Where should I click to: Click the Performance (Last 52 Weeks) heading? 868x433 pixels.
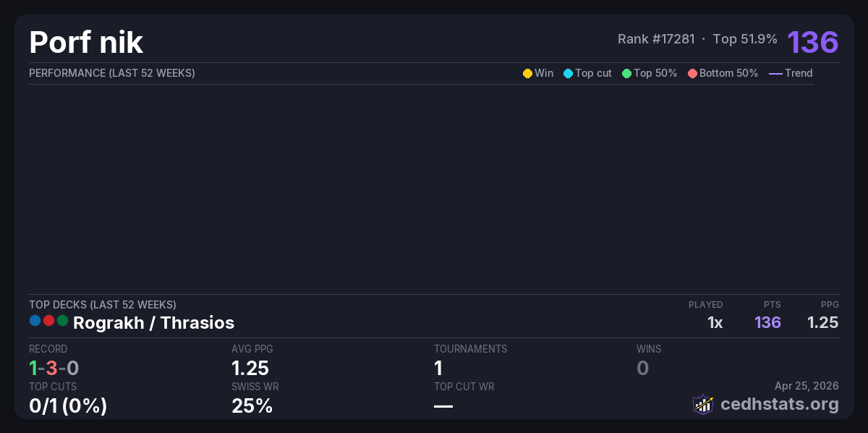tap(112, 73)
